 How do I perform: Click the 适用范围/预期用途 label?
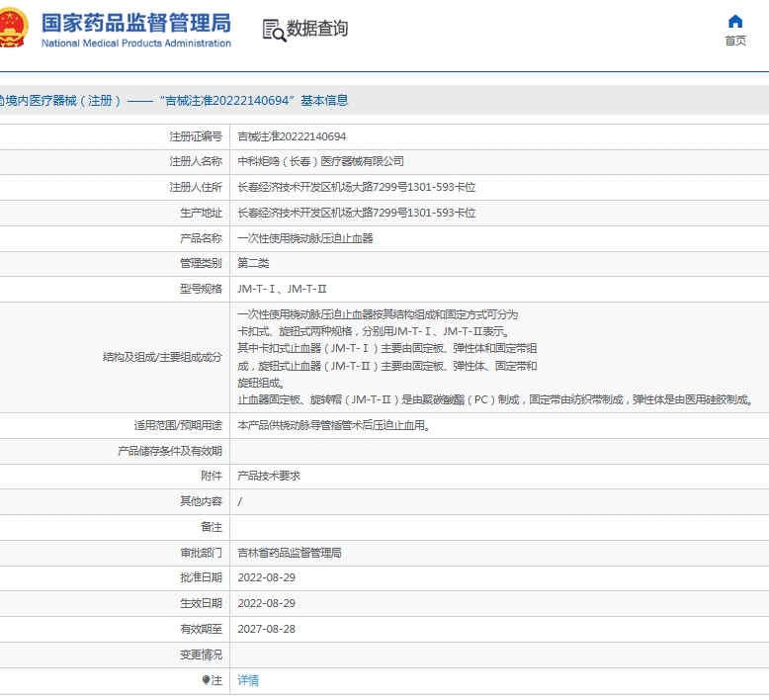[178, 425]
